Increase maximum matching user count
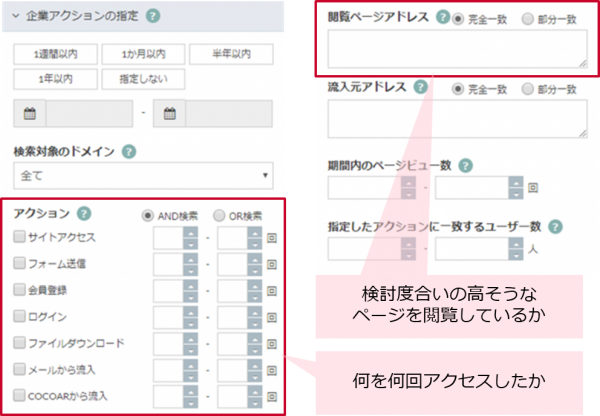Viewport: 600px width, 416px height. click(x=516, y=243)
